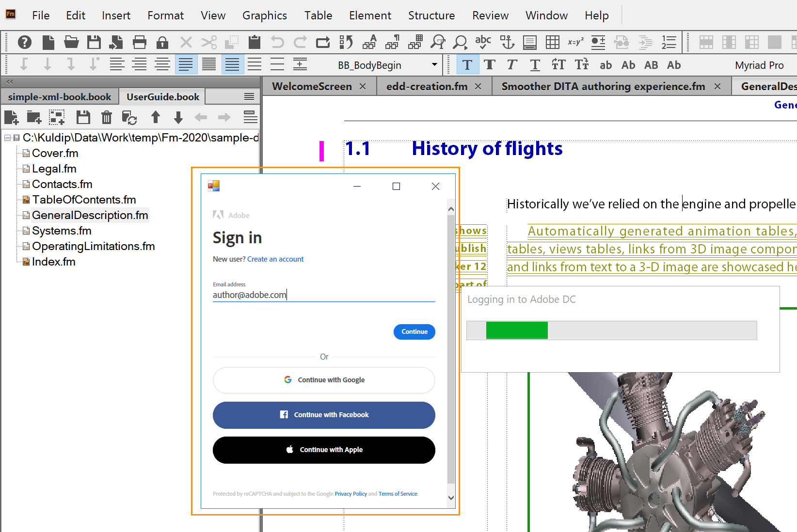Open the Structure menu
This screenshot has width=797, height=532.
pyautogui.click(x=431, y=15)
